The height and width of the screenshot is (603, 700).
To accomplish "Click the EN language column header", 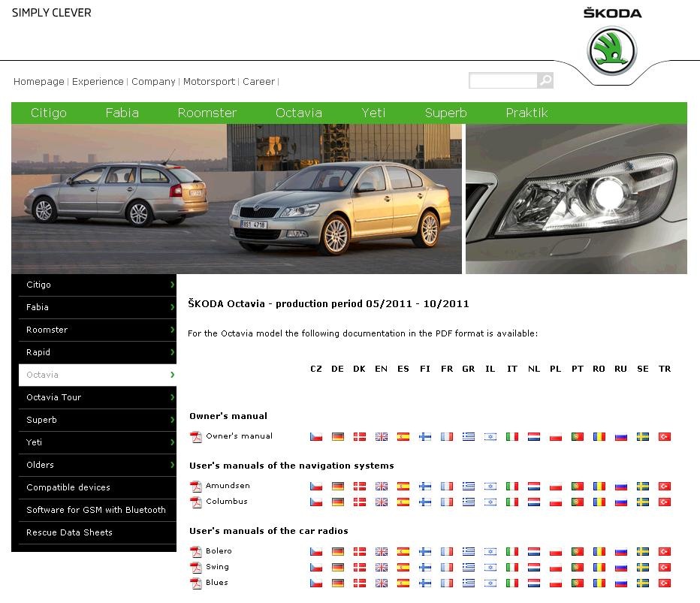I will pyautogui.click(x=382, y=369).
